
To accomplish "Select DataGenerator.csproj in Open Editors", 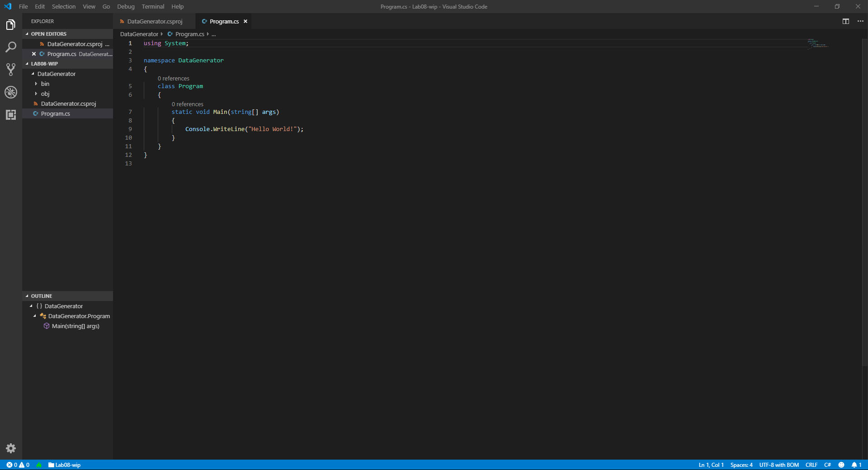I will click(x=68, y=44).
